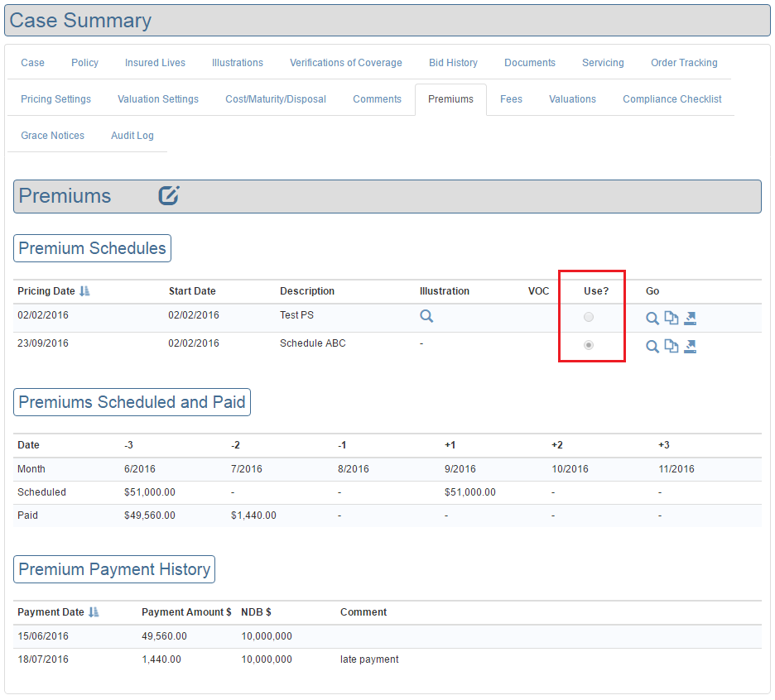Open the Valuation Settings tab

point(158,99)
